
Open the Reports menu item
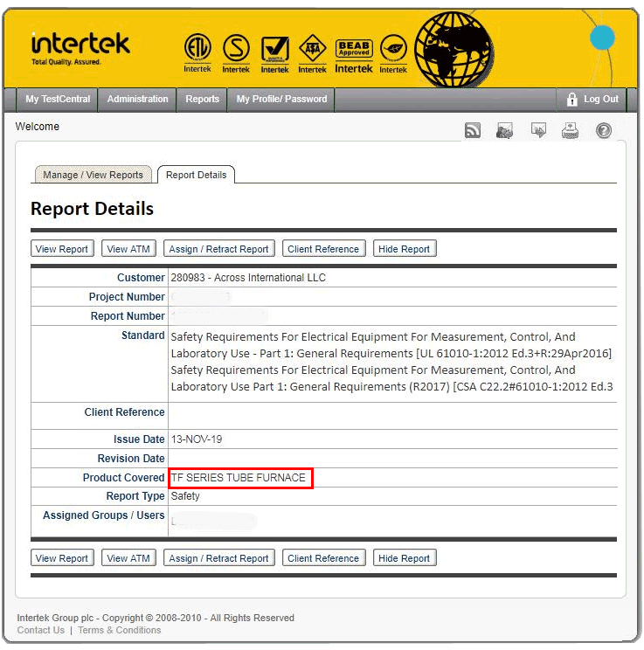click(202, 100)
